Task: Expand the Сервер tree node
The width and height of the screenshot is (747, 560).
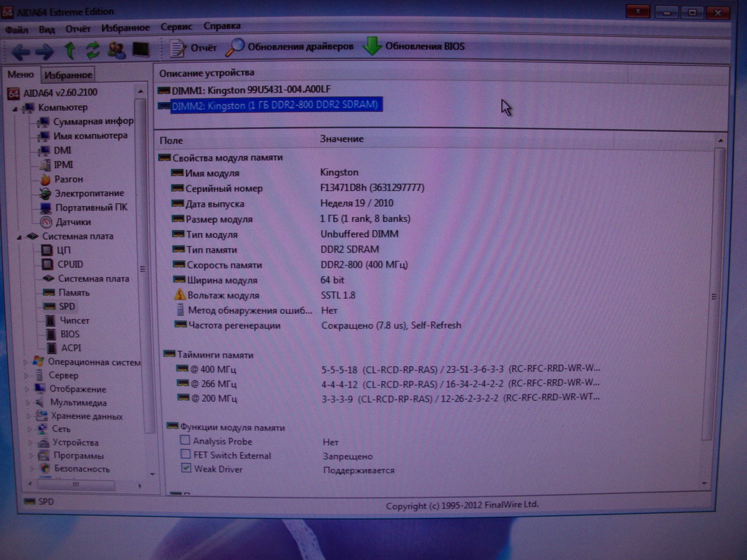Action: tap(27, 376)
